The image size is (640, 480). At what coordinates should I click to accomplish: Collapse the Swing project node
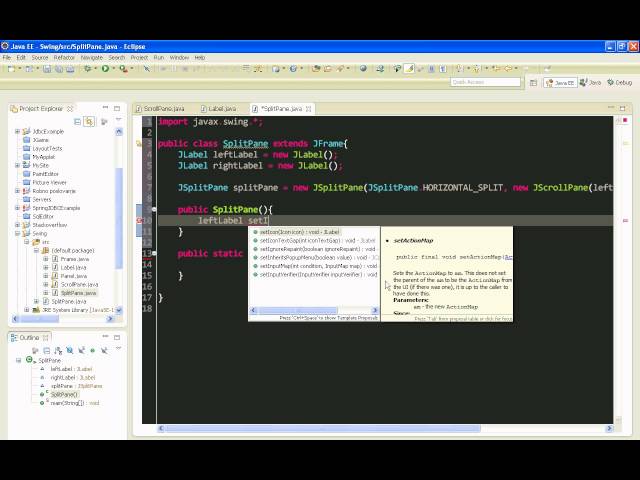[17, 233]
